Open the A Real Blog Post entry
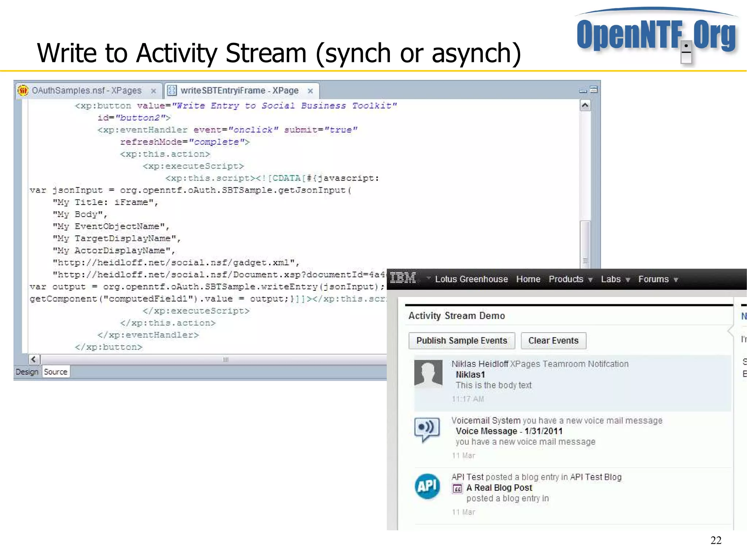This screenshot has height=560, width=747. click(499, 488)
